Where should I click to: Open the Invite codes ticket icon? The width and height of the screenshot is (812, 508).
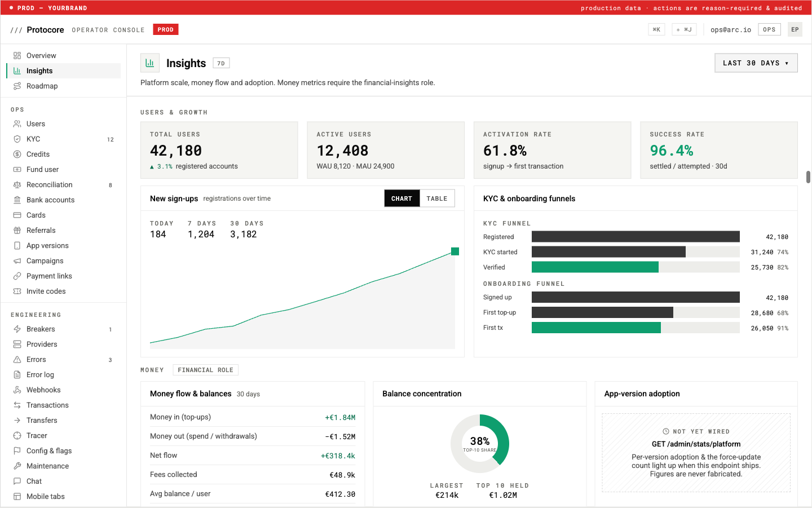[17, 291]
